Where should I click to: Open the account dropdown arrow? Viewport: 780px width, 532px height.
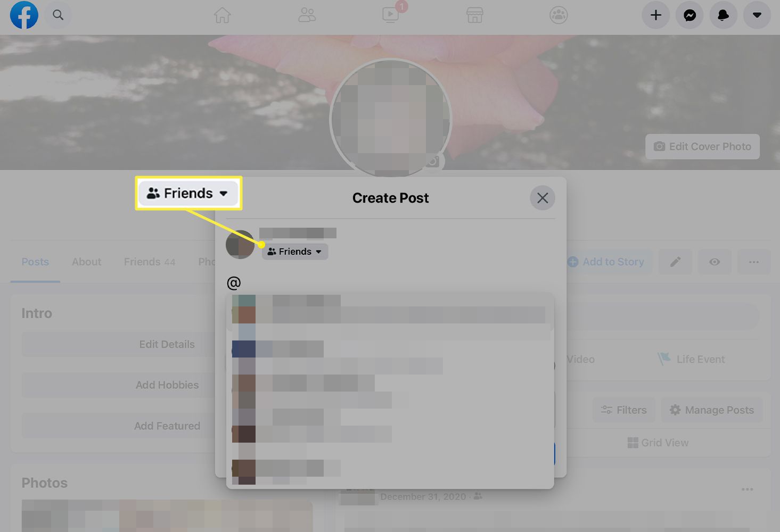click(757, 15)
